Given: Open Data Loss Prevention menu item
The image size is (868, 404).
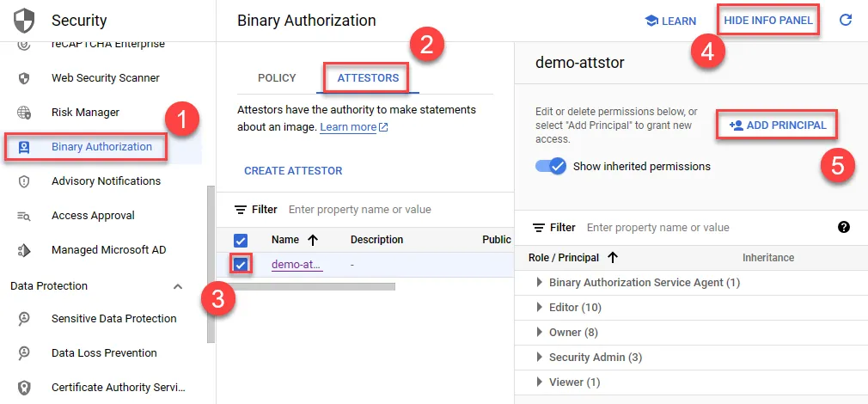Looking at the screenshot, I should point(104,352).
